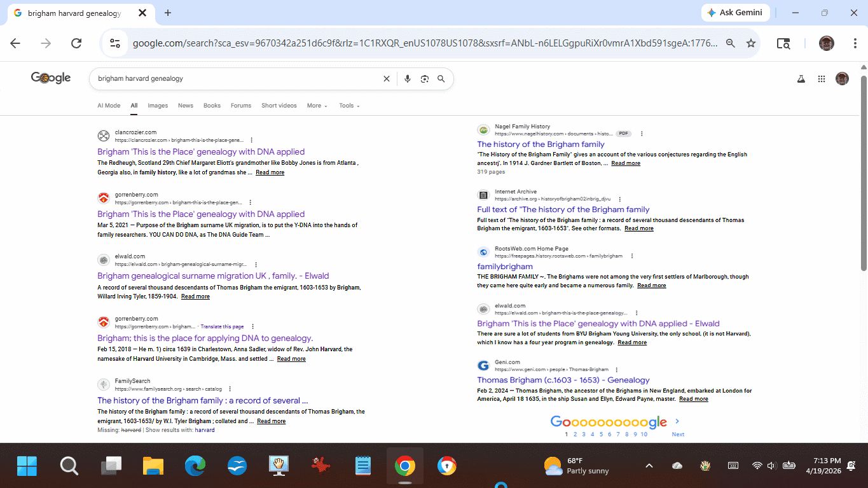Screen dimensions: 868x488
Task: Switch to the Images tab
Action: (158, 106)
